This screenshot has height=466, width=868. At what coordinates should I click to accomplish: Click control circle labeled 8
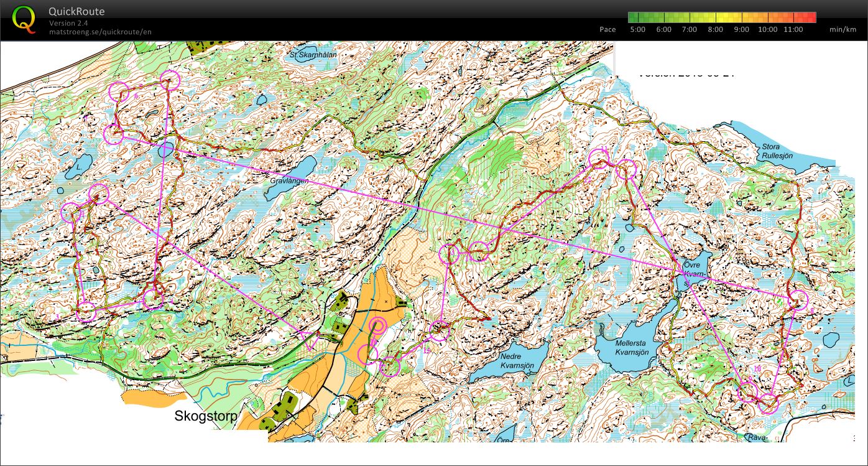[x=798, y=300]
